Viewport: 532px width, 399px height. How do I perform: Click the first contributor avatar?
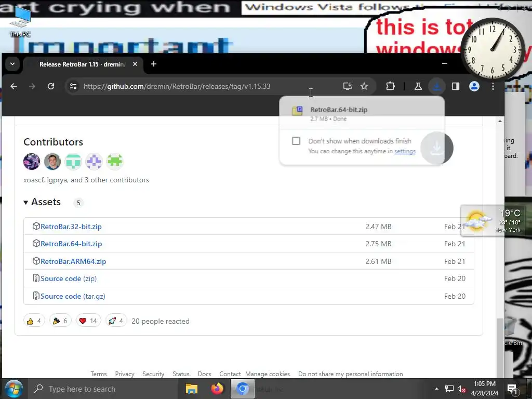[x=32, y=161]
